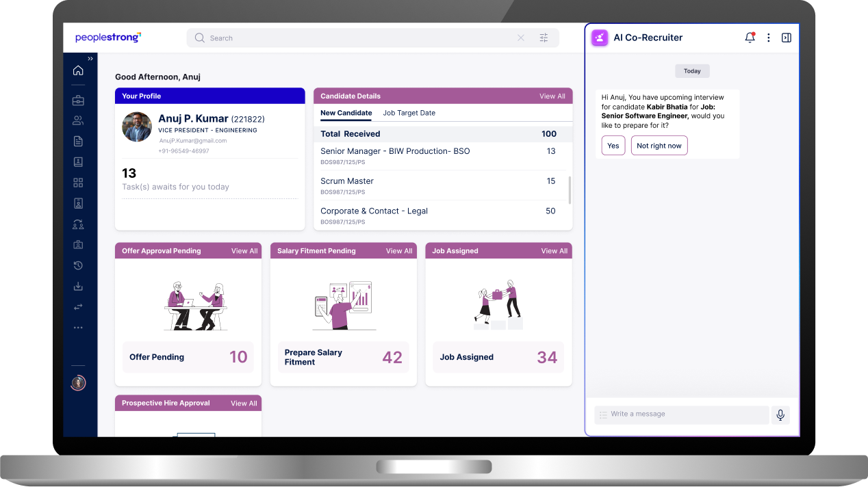Select the New Candidate tab
The image size is (868, 487).
[346, 113]
